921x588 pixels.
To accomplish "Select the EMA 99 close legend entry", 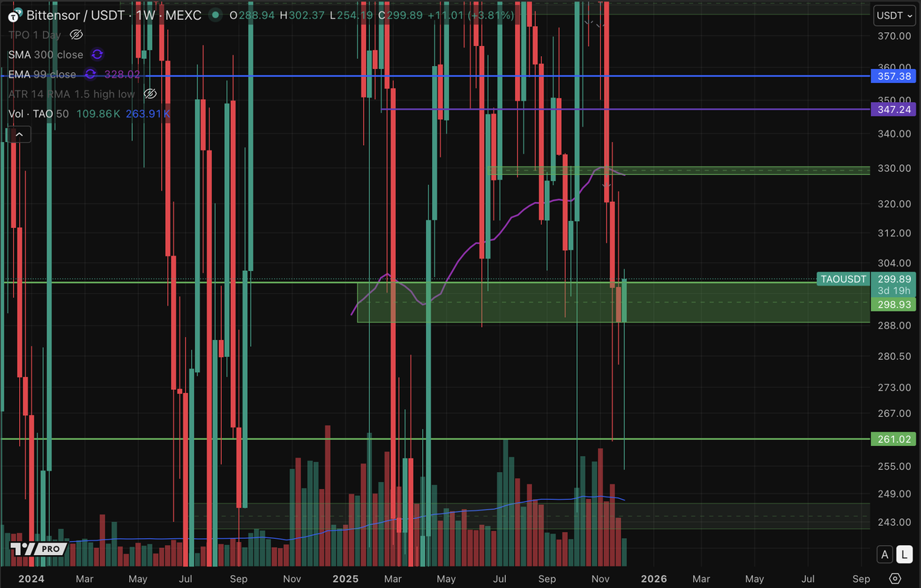I will point(42,74).
